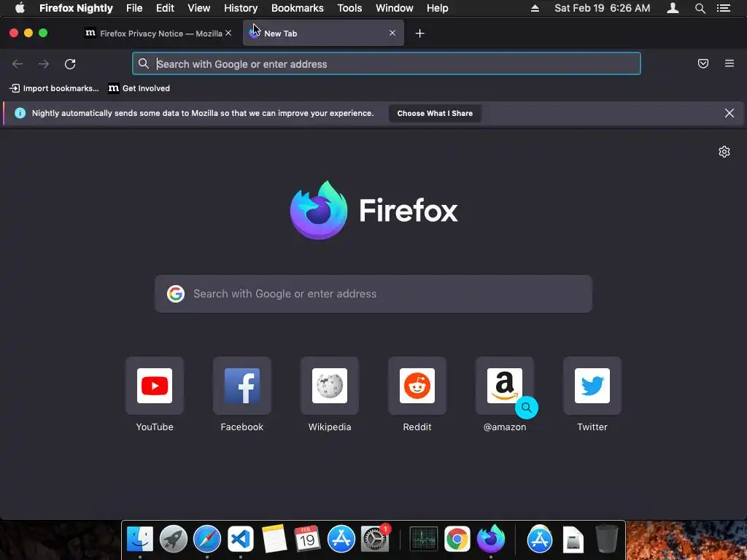Image resolution: width=747 pixels, height=560 pixels.
Task: Click the date and time in menu bar
Action: 602,8
